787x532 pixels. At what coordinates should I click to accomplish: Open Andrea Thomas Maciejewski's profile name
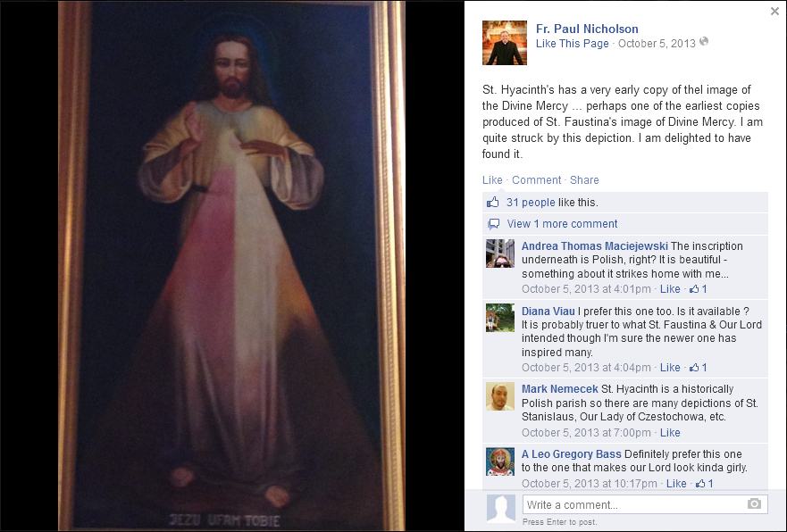(594, 246)
